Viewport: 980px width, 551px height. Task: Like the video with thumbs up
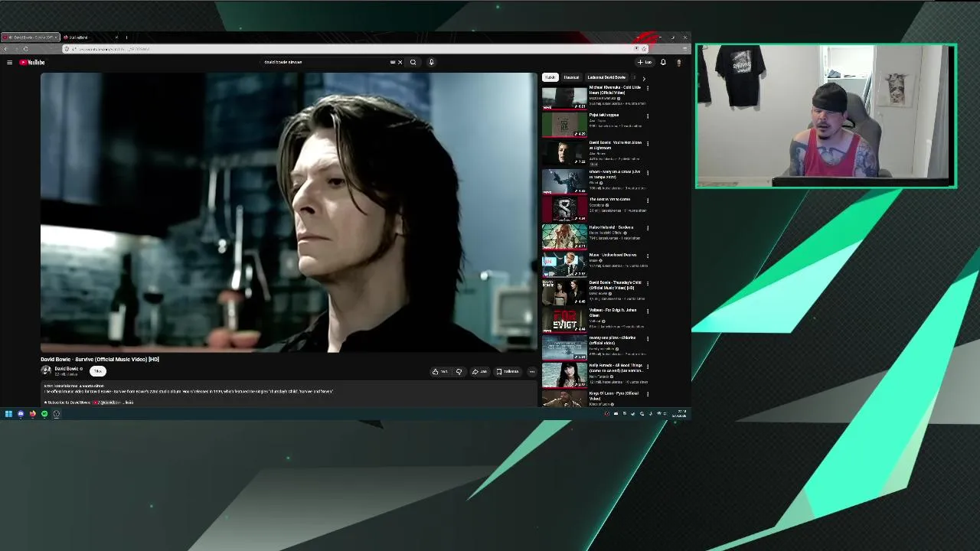point(439,371)
